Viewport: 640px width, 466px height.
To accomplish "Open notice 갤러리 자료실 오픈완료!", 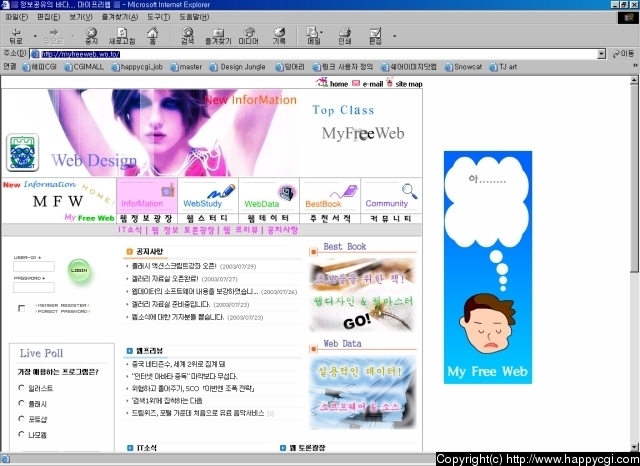I will point(165,279).
